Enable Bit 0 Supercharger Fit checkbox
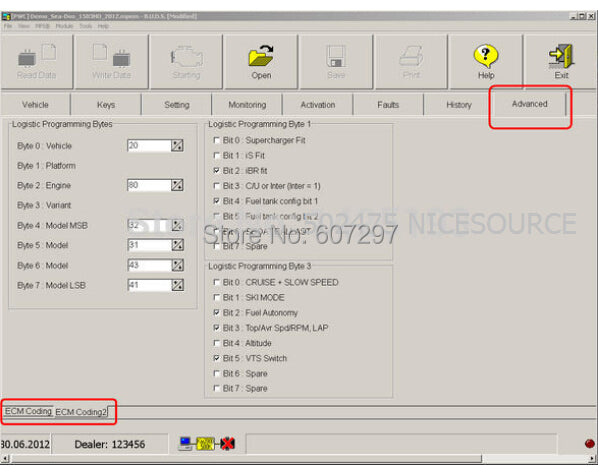Screen dimensions: 598x467 tap(217, 140)
